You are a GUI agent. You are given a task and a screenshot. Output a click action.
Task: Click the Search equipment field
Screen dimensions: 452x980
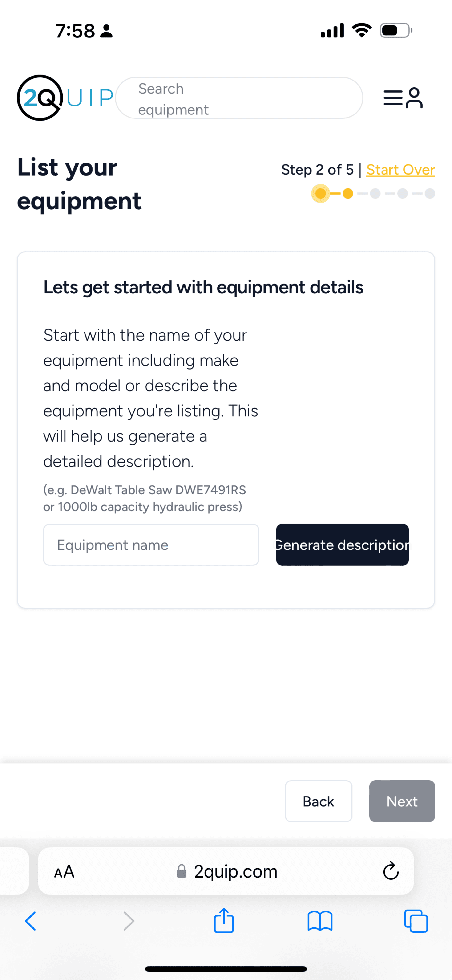239,98
